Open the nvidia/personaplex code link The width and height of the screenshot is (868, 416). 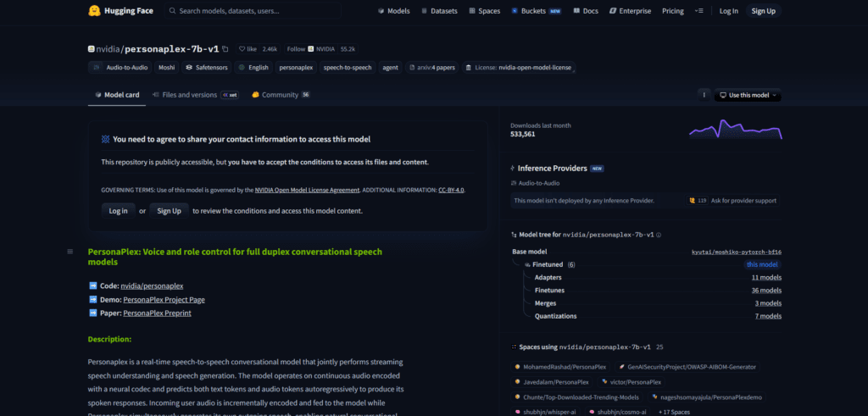click(152, 286)
